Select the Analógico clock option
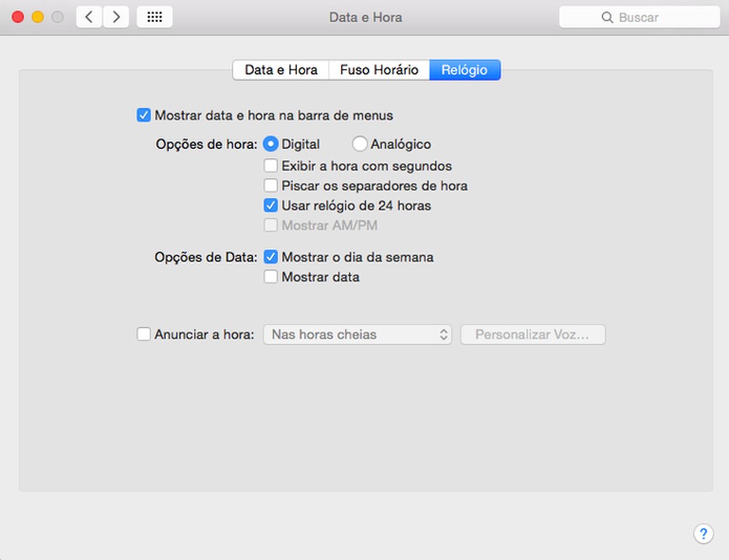Screen dimensions: 729x560 [x=359, y=144]
